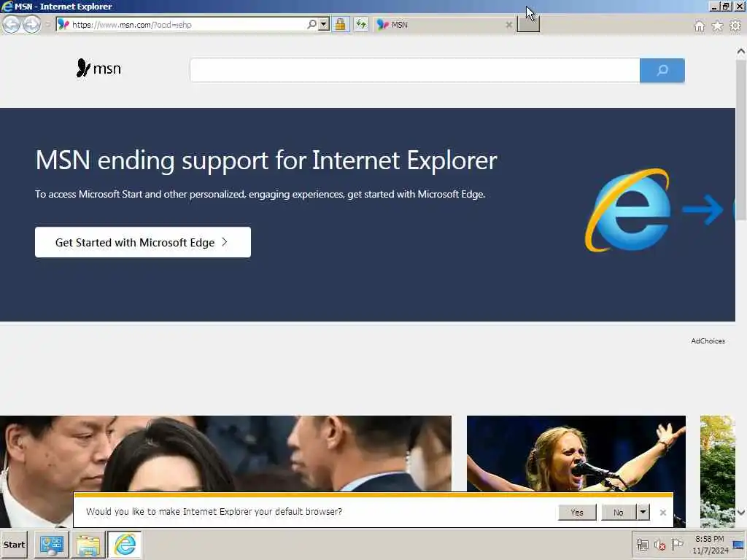Click the Show Desktop button in tray
The image size is (747, 560).
pos(738,545)
